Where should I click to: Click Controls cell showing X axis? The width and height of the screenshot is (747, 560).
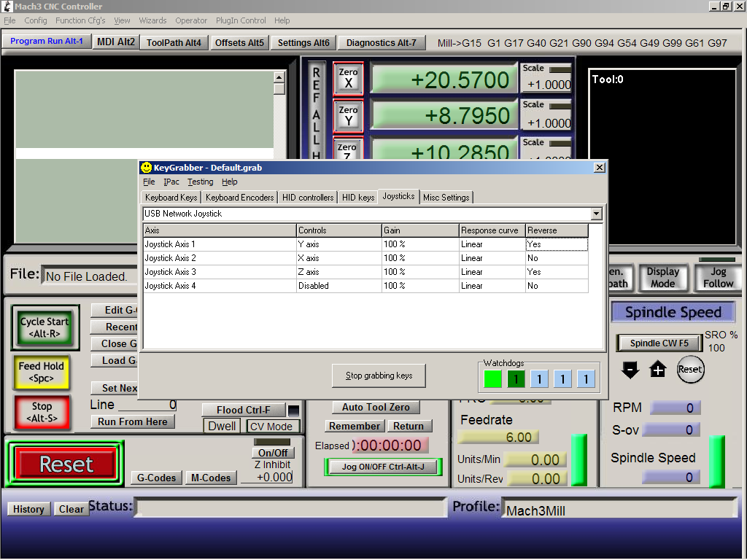pyautogui.click(x=339, y=258)
